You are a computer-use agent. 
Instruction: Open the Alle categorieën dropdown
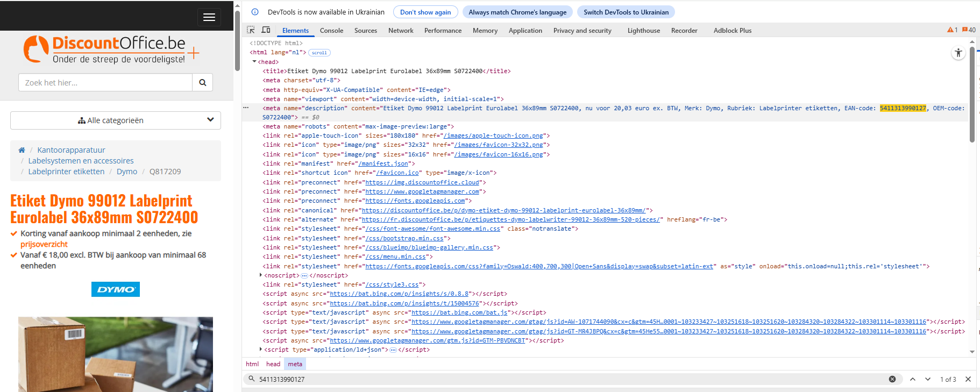coord(116,120)
